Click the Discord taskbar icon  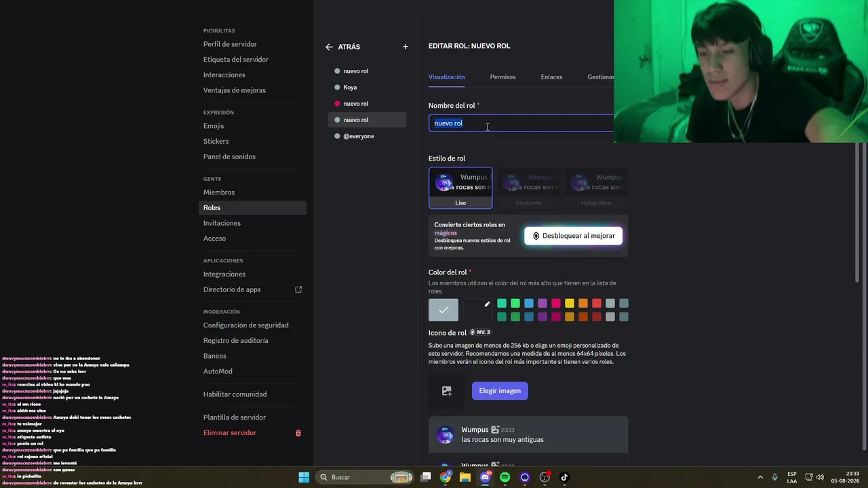[x=485, y=477]
